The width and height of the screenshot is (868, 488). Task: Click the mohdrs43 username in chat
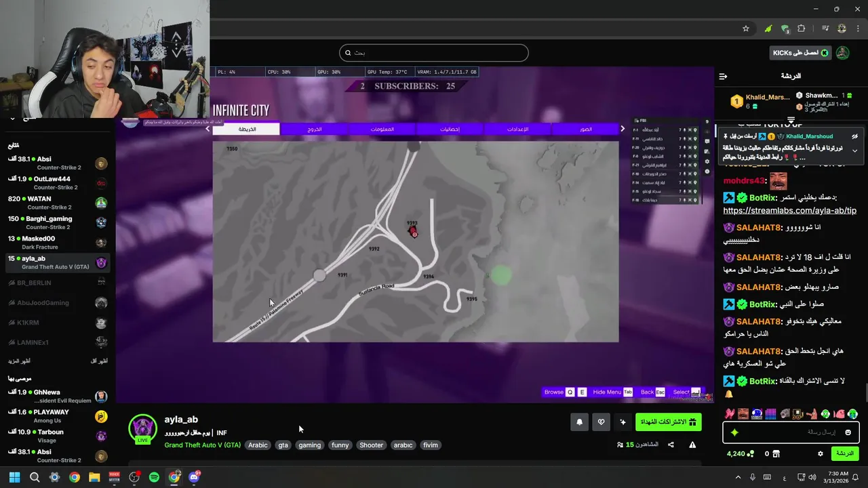tap(745, 181)
